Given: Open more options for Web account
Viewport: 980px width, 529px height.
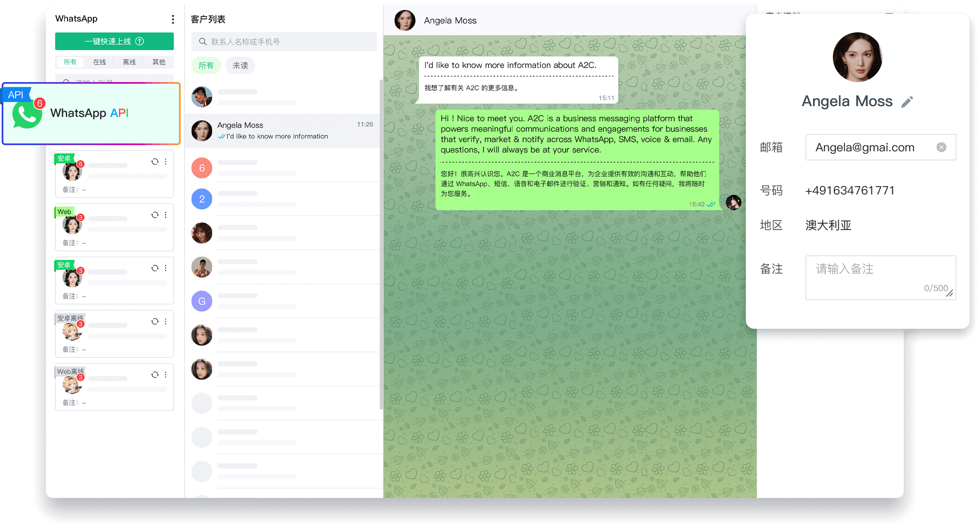Looking at the screenshot, I should (166, 215).
